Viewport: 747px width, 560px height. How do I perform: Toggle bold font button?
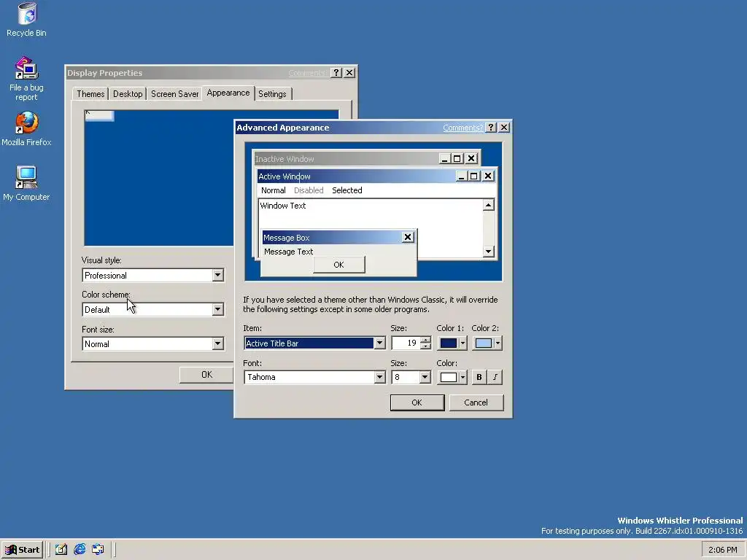pyautogui.click(x=479, y=377)
